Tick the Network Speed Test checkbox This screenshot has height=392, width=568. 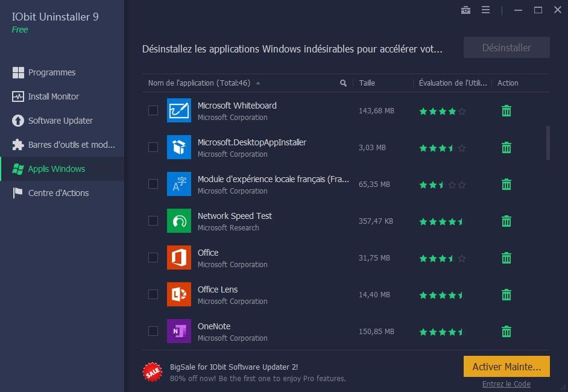(x=153, y=221)
